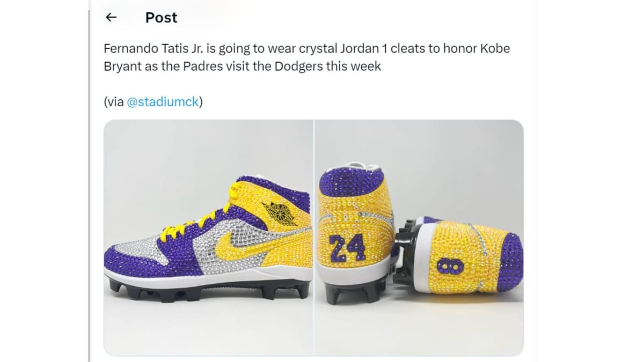
Task: Click the Post header title
Action: tap(160, 17)
